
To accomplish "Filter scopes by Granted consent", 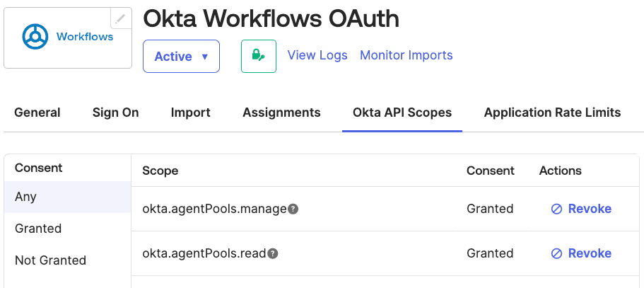I will [x=38, y=229].
